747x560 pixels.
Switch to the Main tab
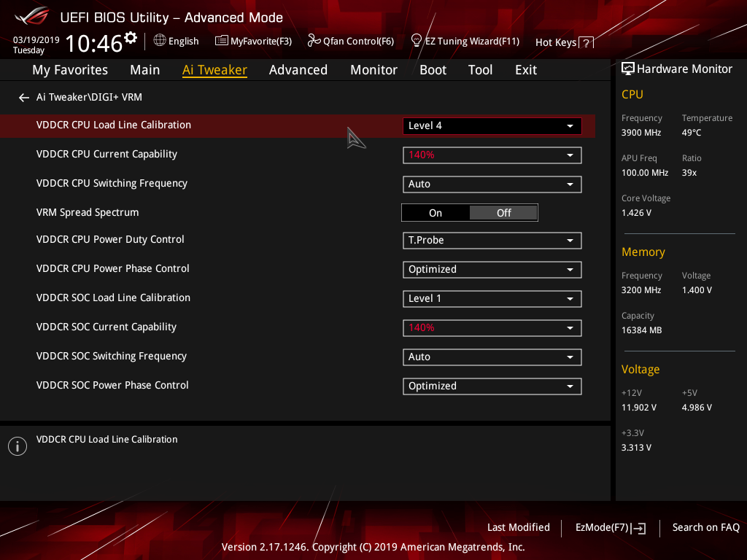click(145, 70)
